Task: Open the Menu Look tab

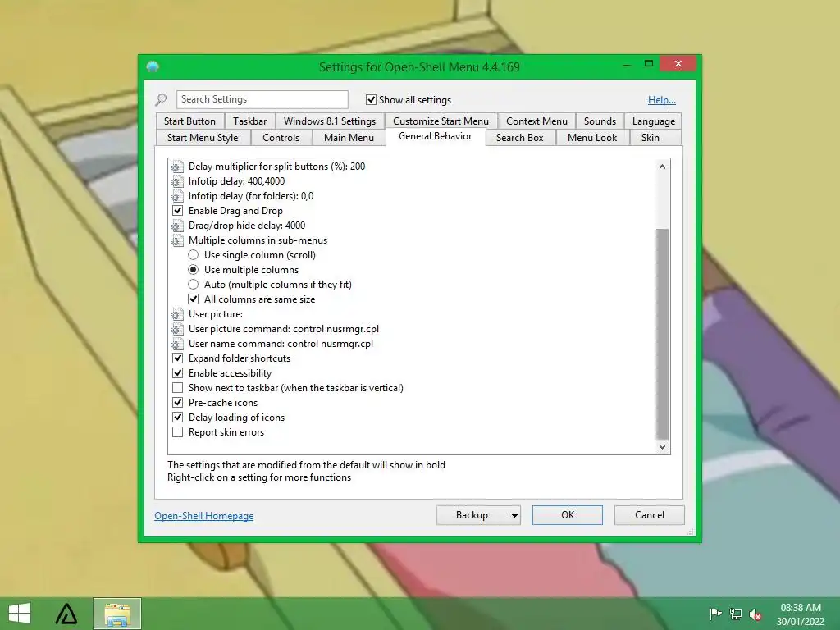Action: (592, 138)
